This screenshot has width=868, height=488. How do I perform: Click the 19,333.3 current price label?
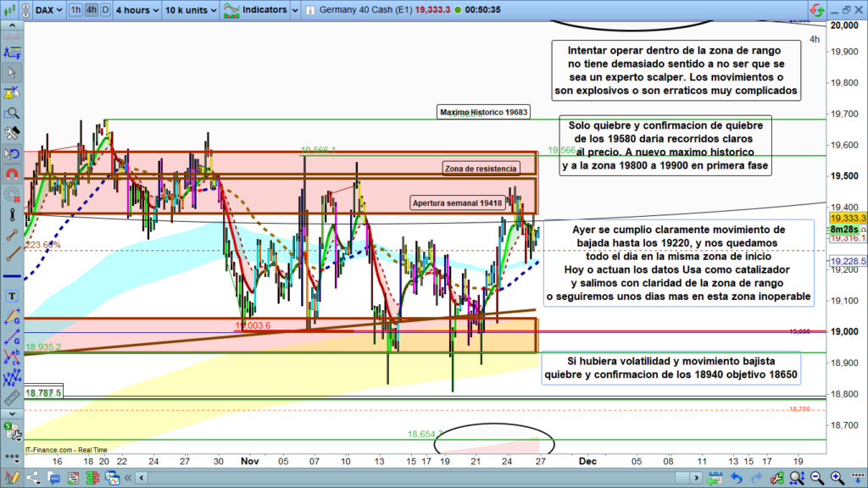tap(848, 218)
